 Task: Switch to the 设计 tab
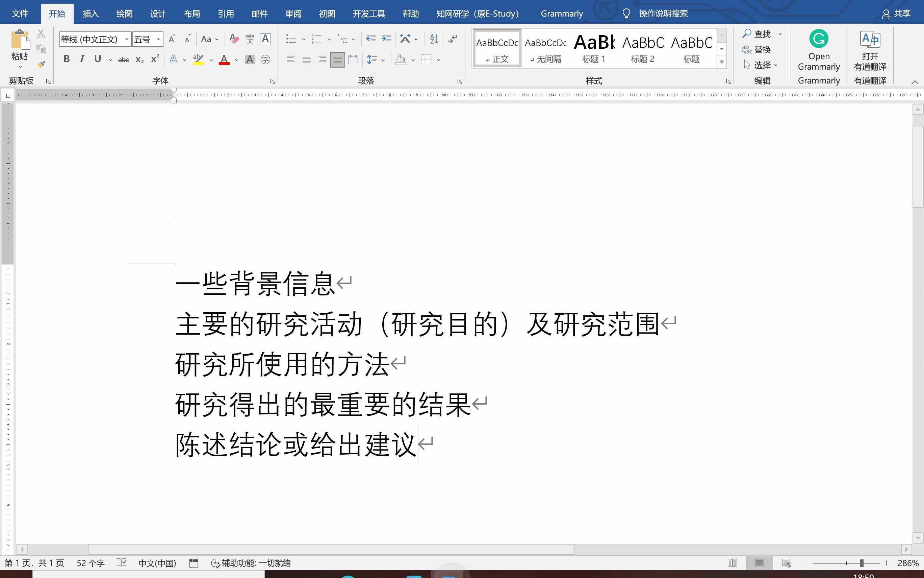pyautogui.click(x=158, y=14)
